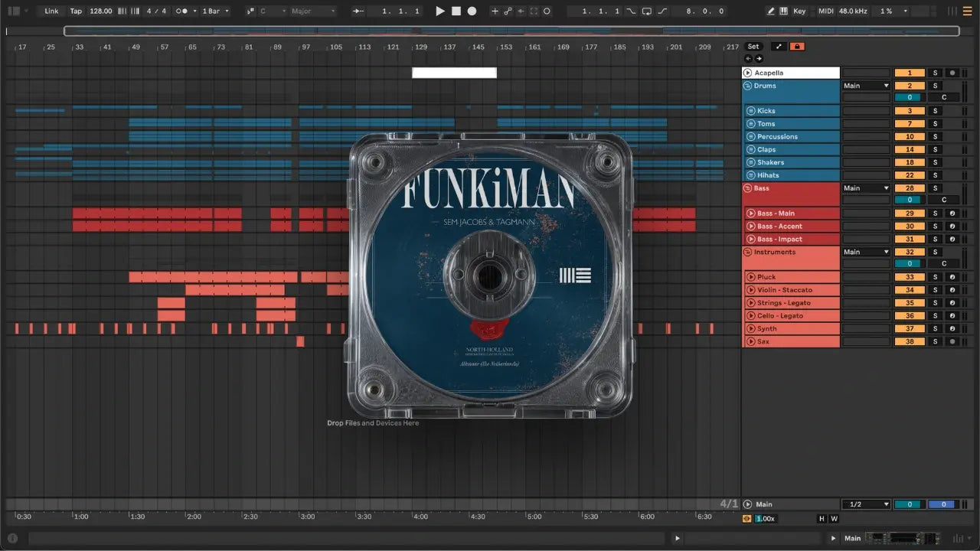This screenshot has height=551, width=980.
Task: Click the Follow playback arrow icon
Action: (357, 11)
